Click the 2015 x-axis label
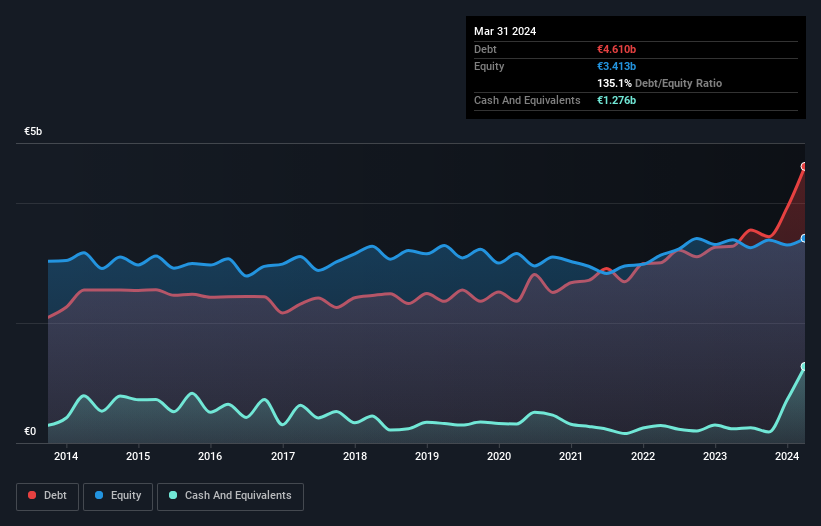 138,456
